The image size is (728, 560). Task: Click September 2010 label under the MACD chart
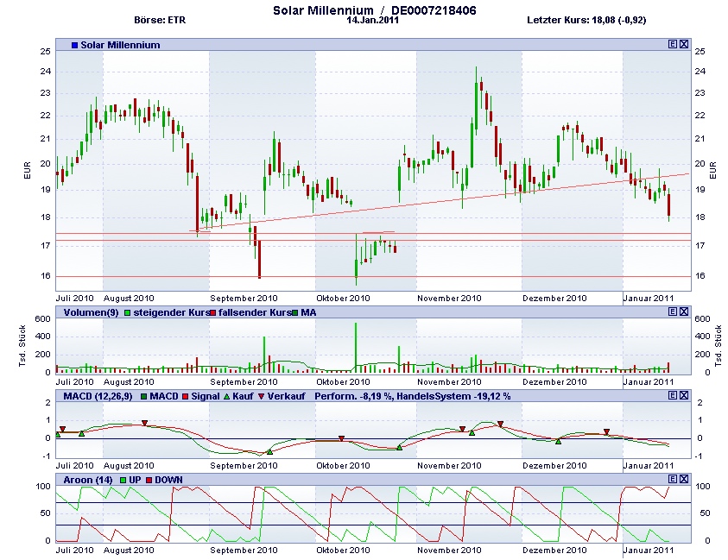[x=244, y=465]
